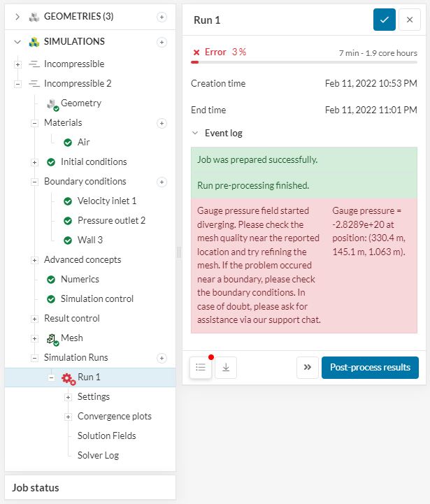Expand the Convergence plots node
This screenshot has width=430, height=504.
click(68, 417)
